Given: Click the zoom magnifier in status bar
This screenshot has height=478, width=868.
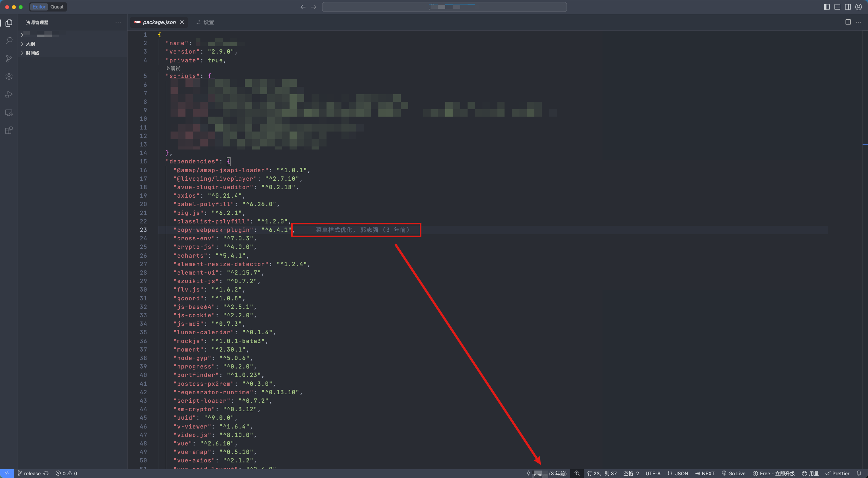Looking at the screenshot, I should tap(577, 473).
